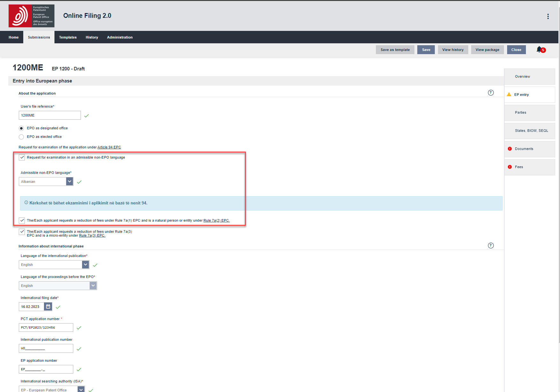Open the three-dot options menu
This screenshot has width=560, height=392.
tap(548, 17)
